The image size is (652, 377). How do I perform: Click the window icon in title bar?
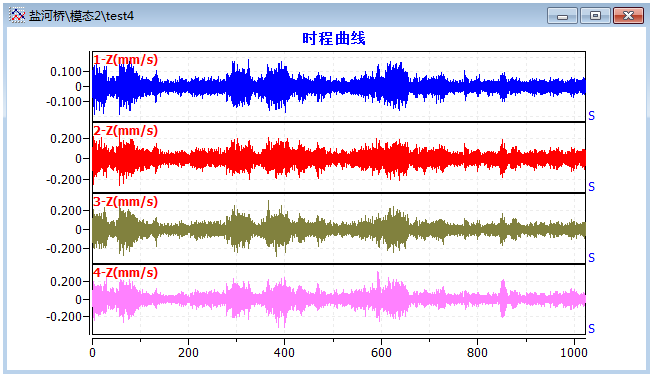pyautogui.click(x=17, y=16)
